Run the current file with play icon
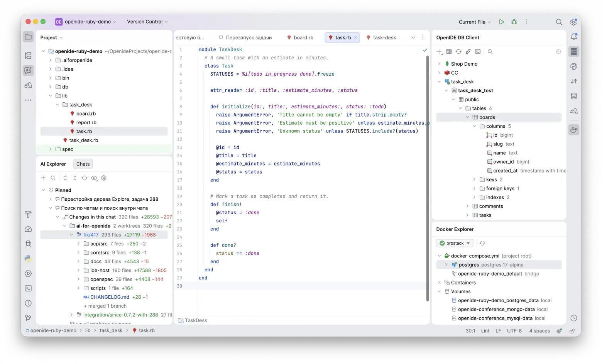This screenshot has height=364, width=602. click(x=501, y=22)
